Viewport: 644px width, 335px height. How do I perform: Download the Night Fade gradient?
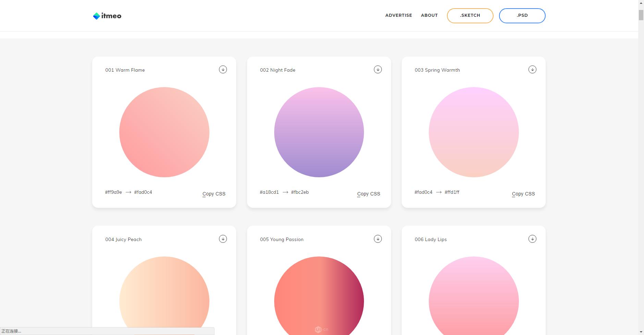pyautogui.click(x=378, y=70)
